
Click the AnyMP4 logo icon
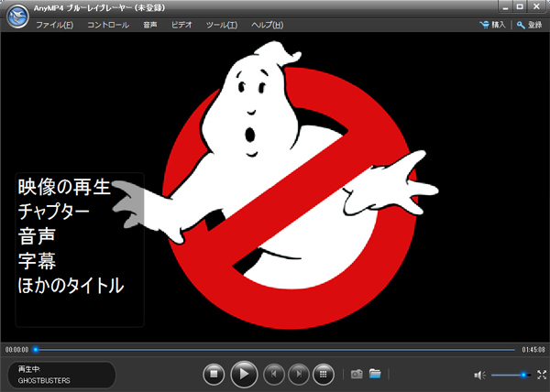(17, 16)
